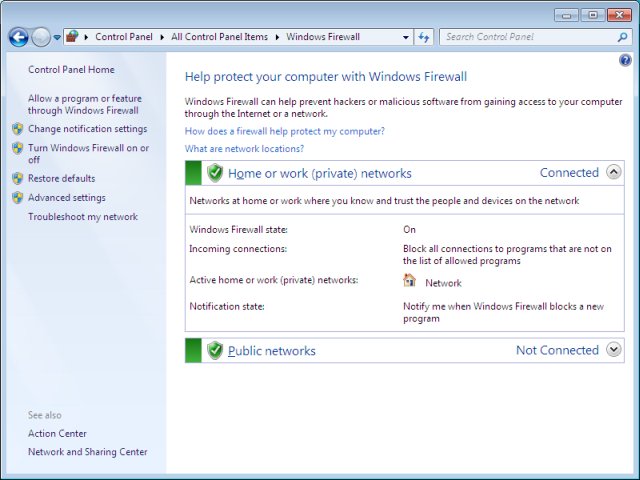Expand arrow after Control Panel breadcrumb
The height and width of the screenshot is (480, 640).
tap(162, 37)
